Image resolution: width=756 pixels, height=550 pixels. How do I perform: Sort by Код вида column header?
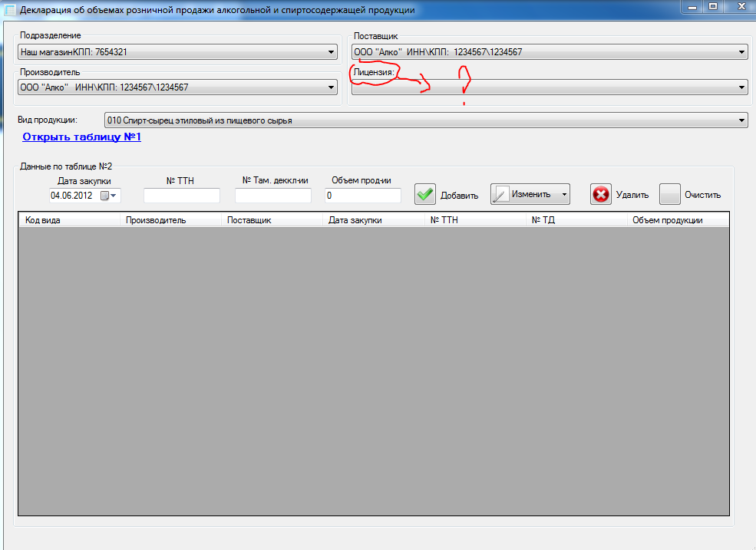click(69, 220)
